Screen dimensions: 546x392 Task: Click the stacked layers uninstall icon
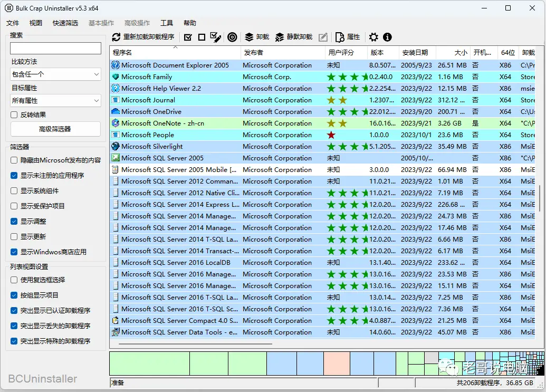coord(249,37)
